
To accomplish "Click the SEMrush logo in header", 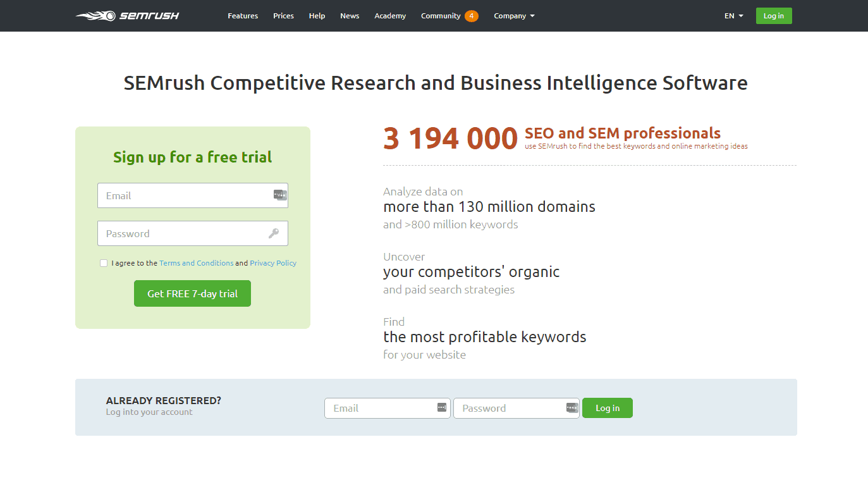I will 127,16.
